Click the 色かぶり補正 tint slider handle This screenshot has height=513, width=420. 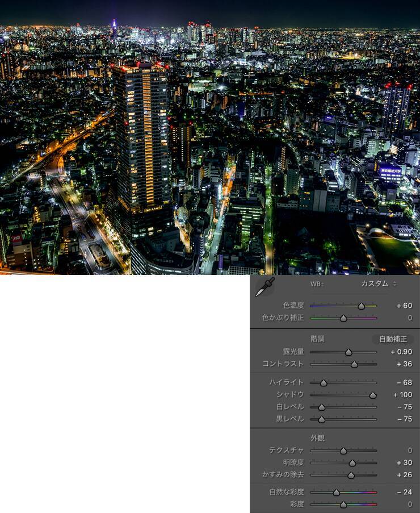343,318
